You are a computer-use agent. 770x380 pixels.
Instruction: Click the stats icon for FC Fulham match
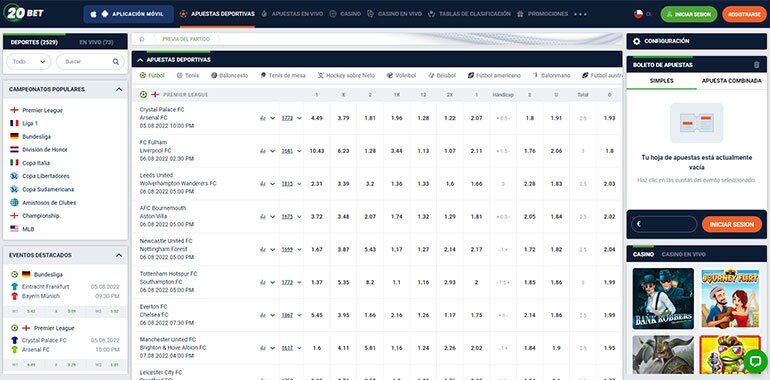(263, 151)
